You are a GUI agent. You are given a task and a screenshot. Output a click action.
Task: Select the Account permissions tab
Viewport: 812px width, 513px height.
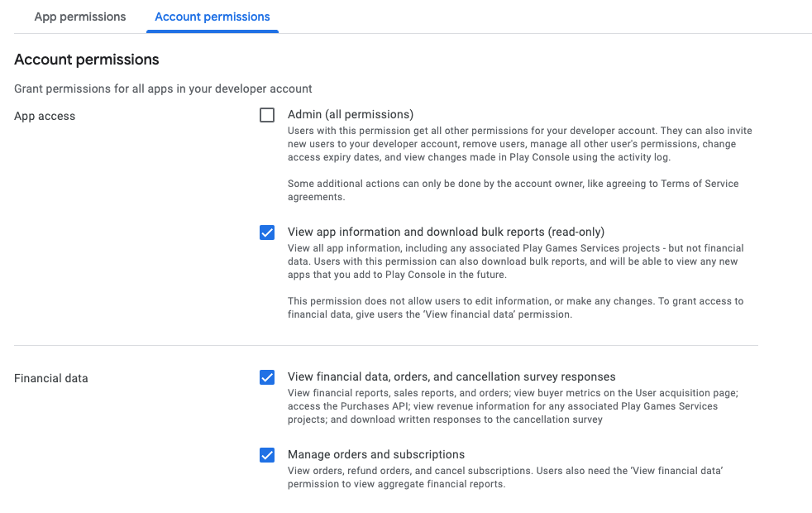(x=213, y=17)
